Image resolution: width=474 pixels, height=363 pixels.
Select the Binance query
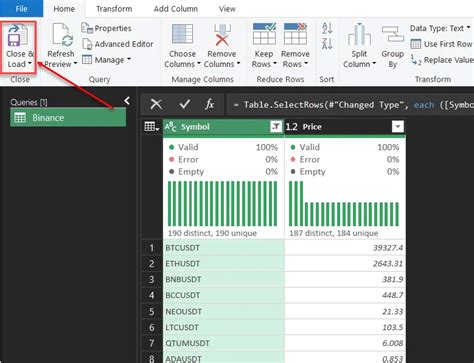[x=68, y=118]
